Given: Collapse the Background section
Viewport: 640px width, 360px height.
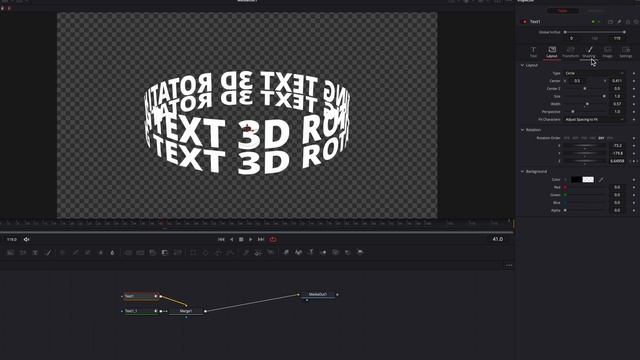Looking at the screenshot, I should [522, 171].
